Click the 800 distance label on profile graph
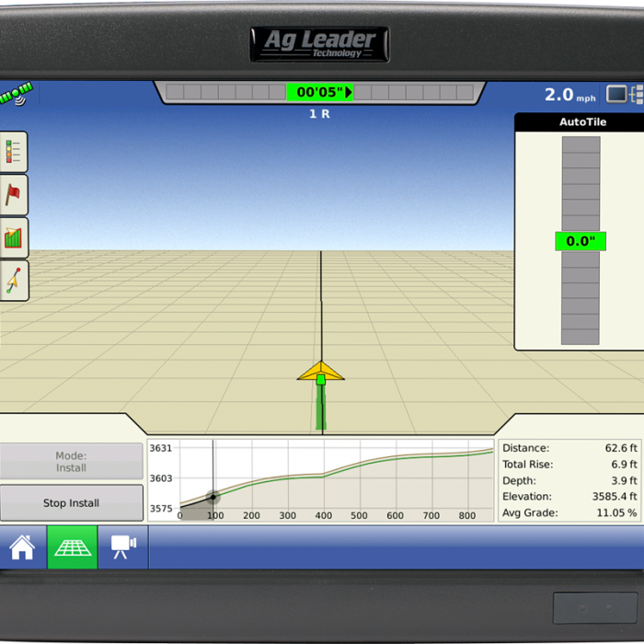 pyautogui.click(x=467, y=515)
